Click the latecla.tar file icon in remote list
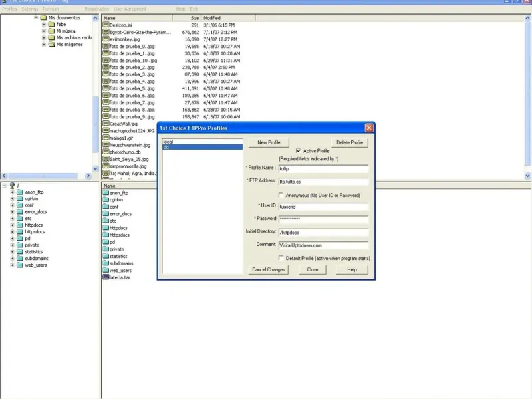The image size is (532, 399). [106, 277]
